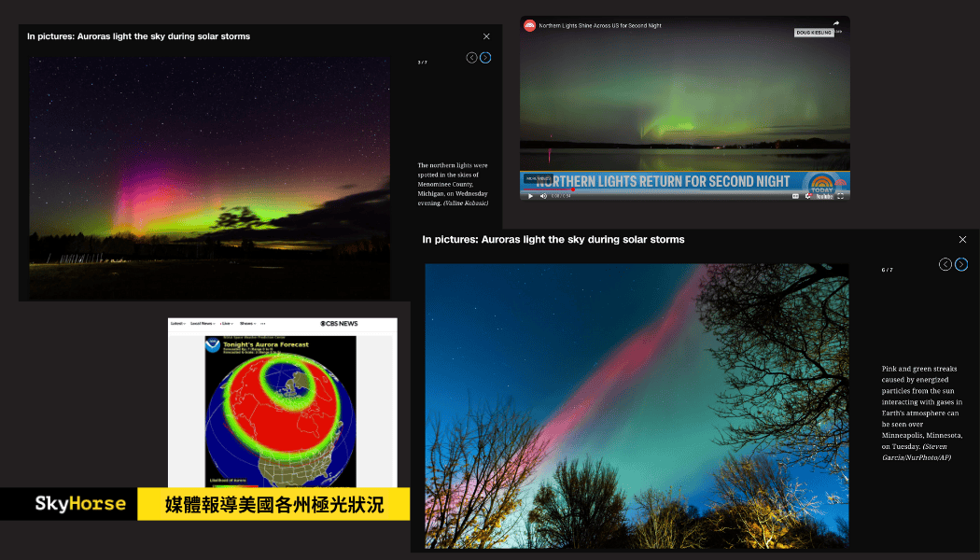The image size is (980, 560).
Task: Mute the YouTube video volume
Action: 543,196
